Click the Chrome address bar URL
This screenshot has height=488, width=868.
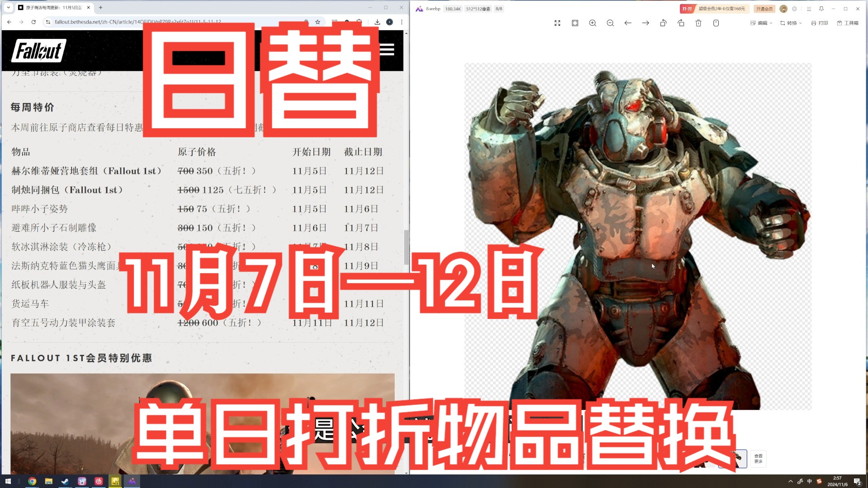[x=138, y=22]
